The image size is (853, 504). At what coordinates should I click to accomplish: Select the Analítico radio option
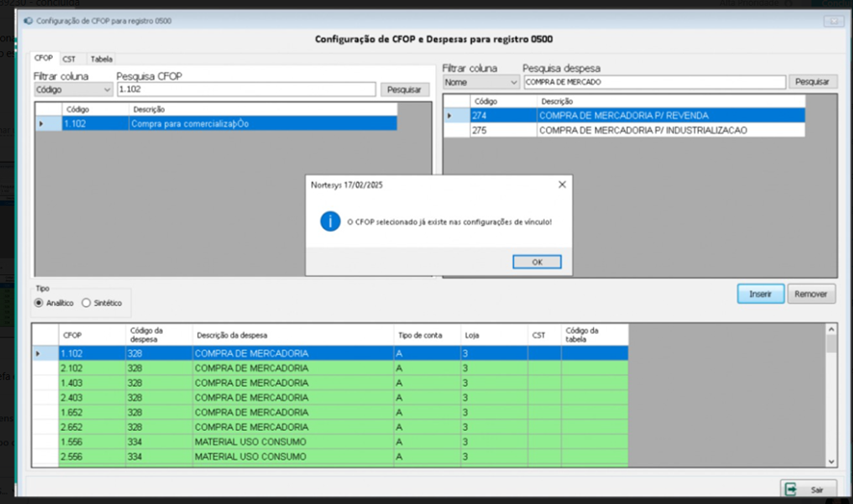pos(39,303)
